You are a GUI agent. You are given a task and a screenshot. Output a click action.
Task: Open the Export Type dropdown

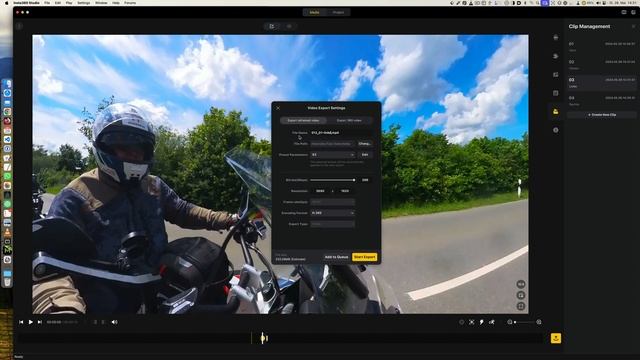(333, 224)
